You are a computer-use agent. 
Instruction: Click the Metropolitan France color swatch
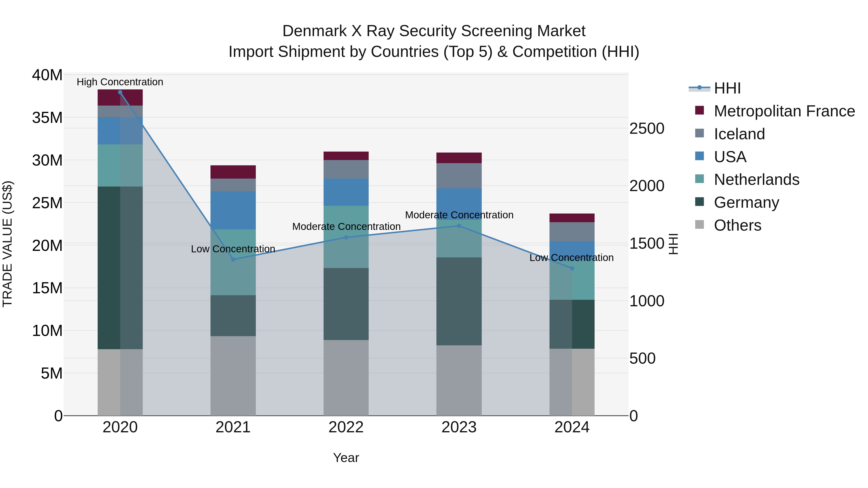point(699,110)
